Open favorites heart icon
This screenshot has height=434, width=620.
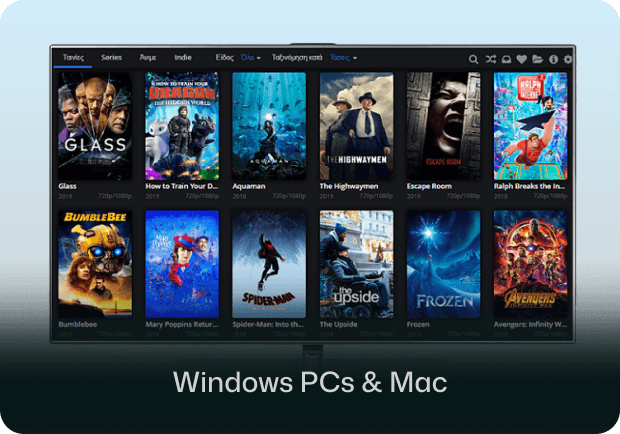tap(522, 59)
